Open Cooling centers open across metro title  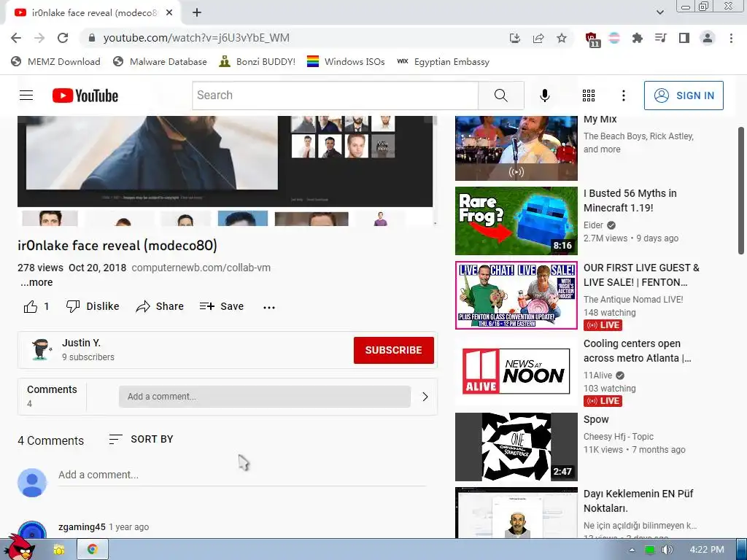click(638, 351)
